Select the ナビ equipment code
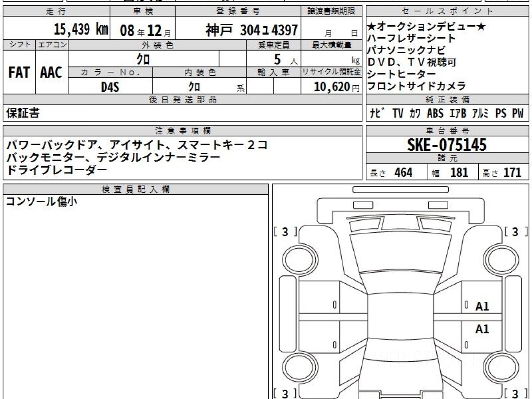This screenshot has width=532, height=399. [x=377, y=113]
